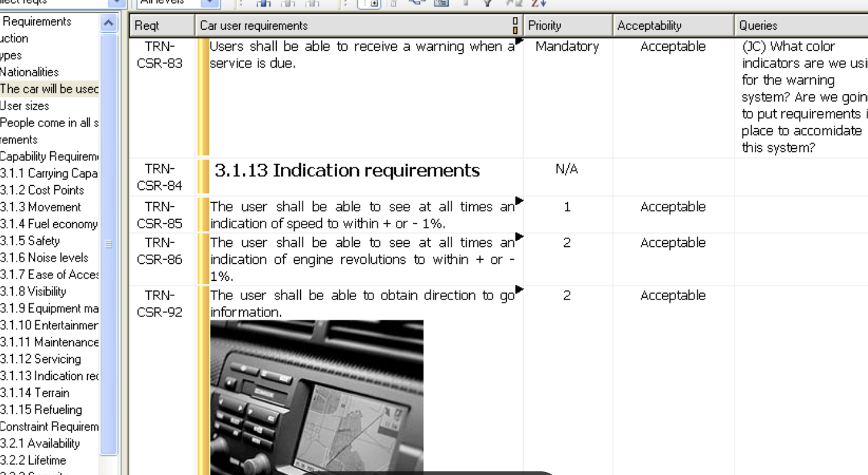
Task: Select '3.1.7 Ease of Acces' tree item
Action: [x=49, y=274]
